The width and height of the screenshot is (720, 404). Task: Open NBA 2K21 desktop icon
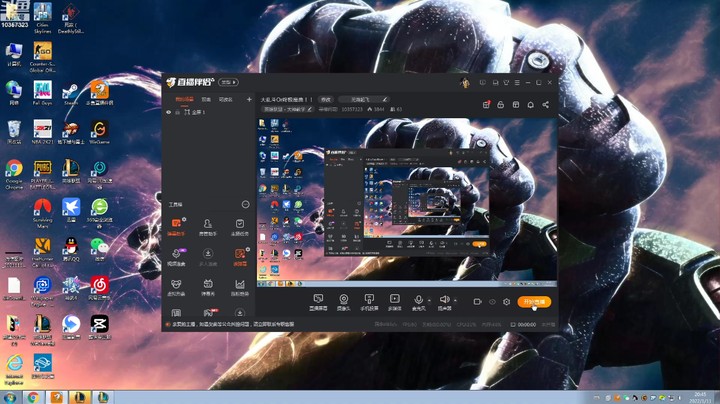[42, 132]
